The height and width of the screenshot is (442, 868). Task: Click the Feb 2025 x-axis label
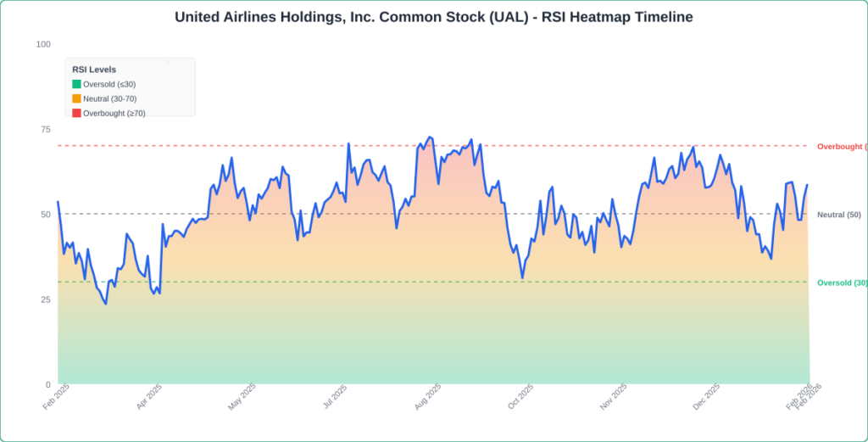pyautogui.click(x=57, y=397)
